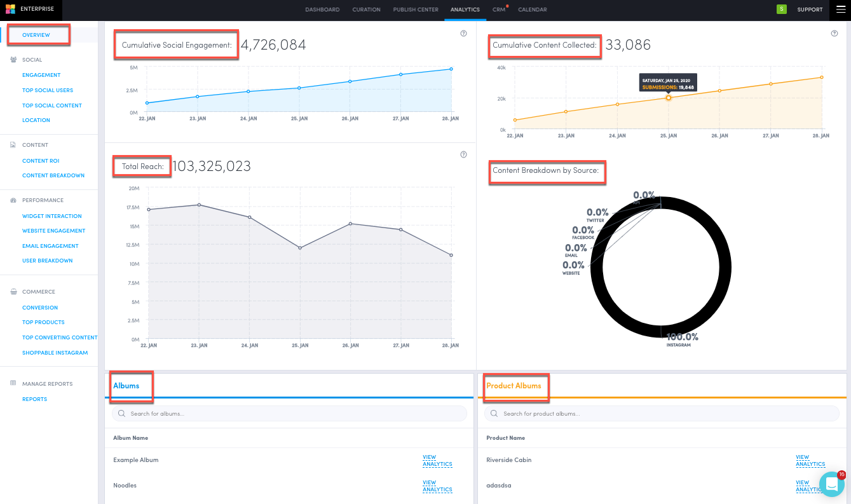The image size is (851, 504).
Task: Click the Commerce shopping icon in sidebar
Action: click(x=13, y=291)
